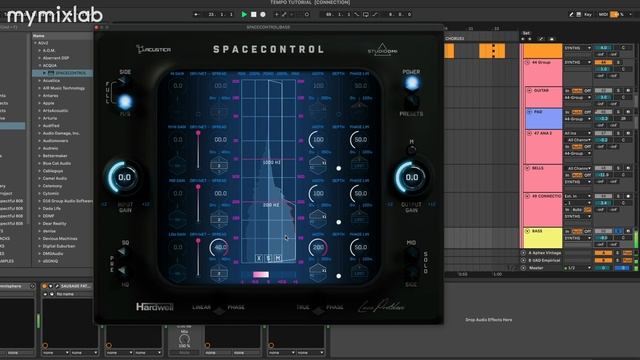Screen dimensions: 640x360
Task: Toggle LINEAR PHASE diamond switch
Action: pos(219,311)
